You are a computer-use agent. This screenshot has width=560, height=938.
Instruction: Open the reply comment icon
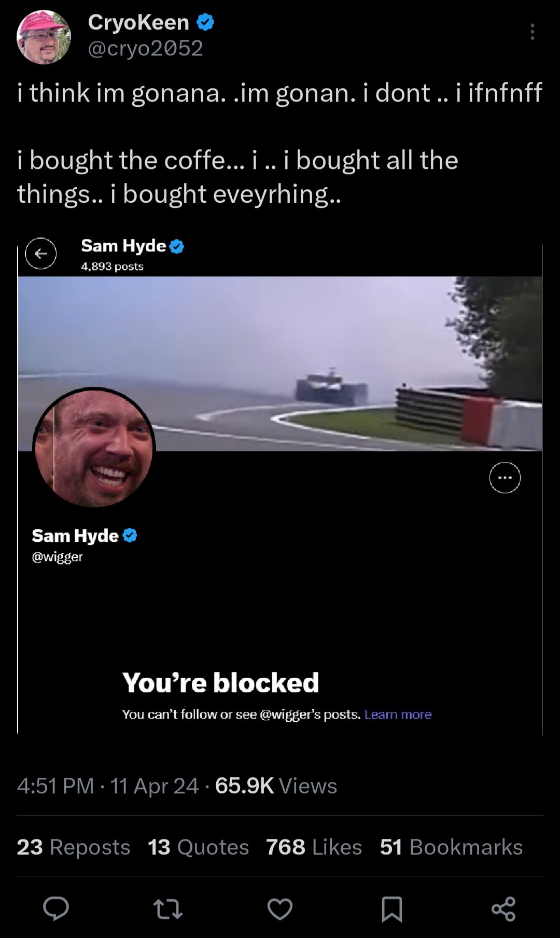pyautogui.click(x=56, y=908)
